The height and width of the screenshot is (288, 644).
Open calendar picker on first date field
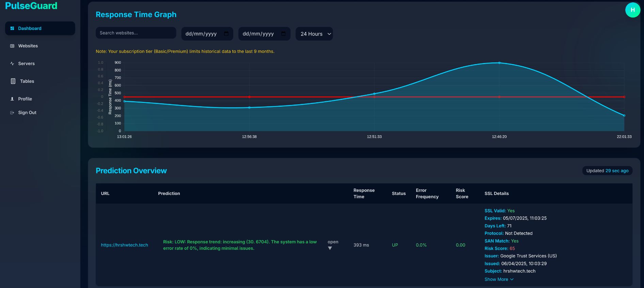(226, 34)
